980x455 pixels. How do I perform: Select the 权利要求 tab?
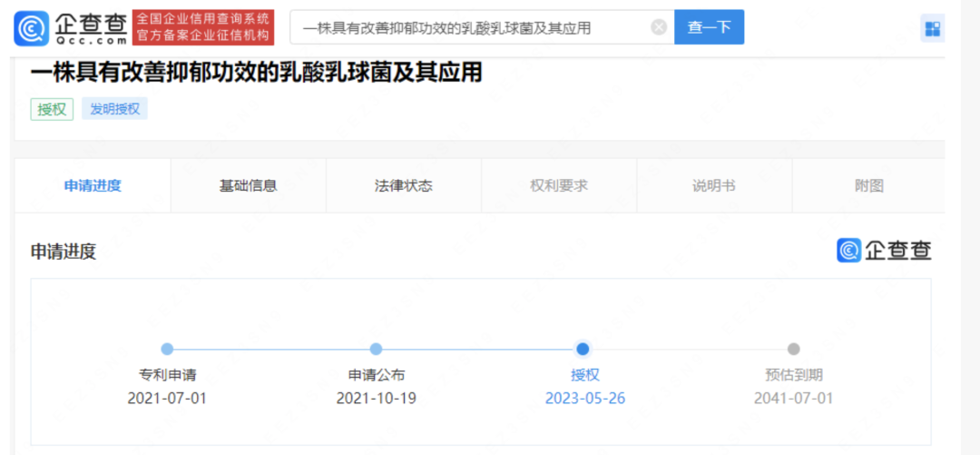tap(559, 186)
